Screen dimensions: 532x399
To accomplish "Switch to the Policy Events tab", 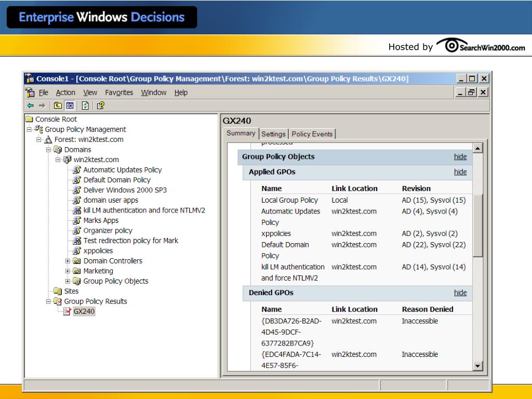I will pos(312,134).
